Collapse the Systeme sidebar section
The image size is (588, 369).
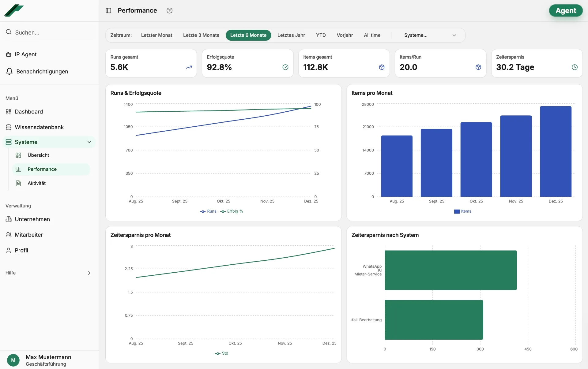pos(89,142)
